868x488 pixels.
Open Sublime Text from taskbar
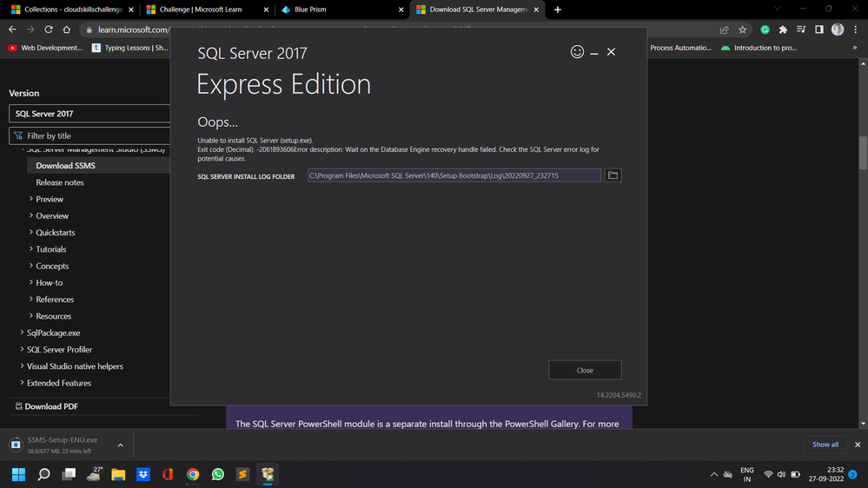pos(242,474)
